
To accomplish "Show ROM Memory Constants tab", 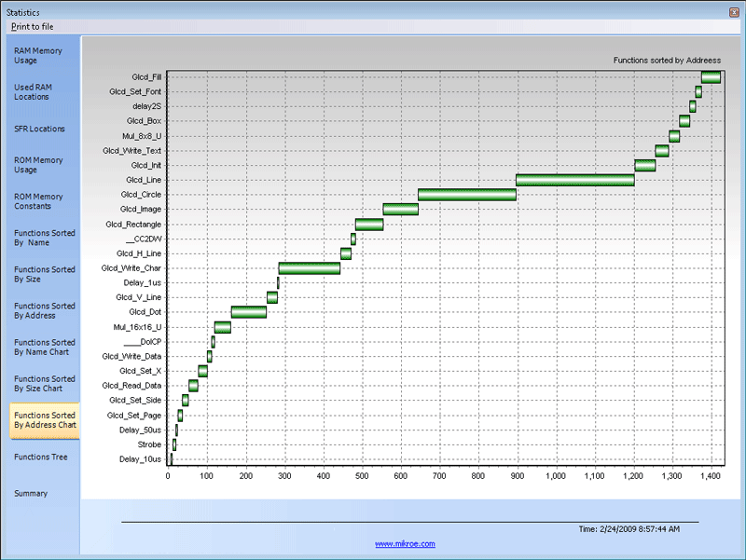I will point(38,201).
